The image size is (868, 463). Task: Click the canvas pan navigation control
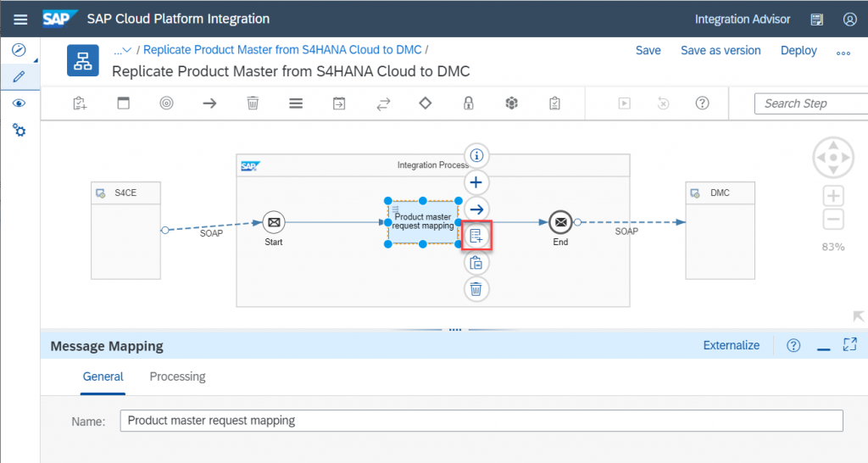coord(833,158)
